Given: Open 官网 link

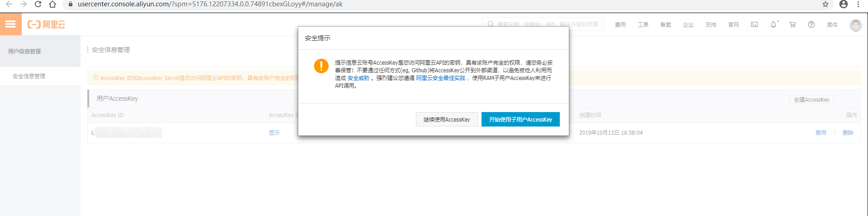Looking at the screenshot, I should (734, 25).
